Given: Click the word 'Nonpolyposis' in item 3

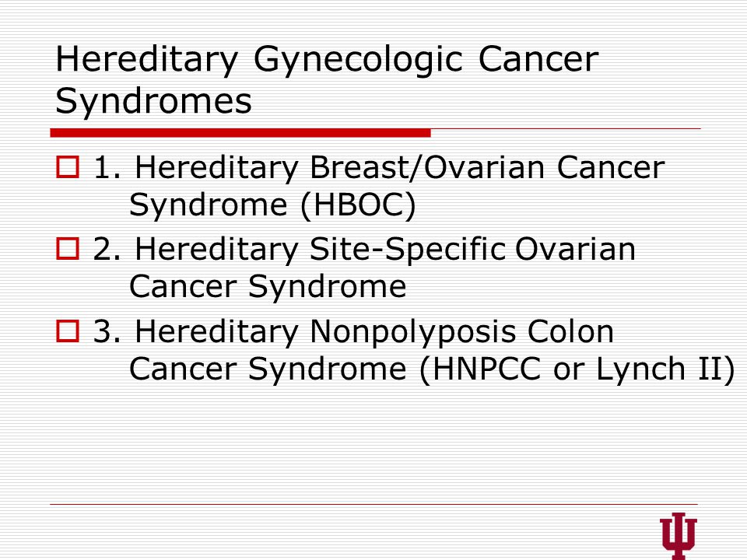Looking at the screenshot, I should (x=412, y=333).
